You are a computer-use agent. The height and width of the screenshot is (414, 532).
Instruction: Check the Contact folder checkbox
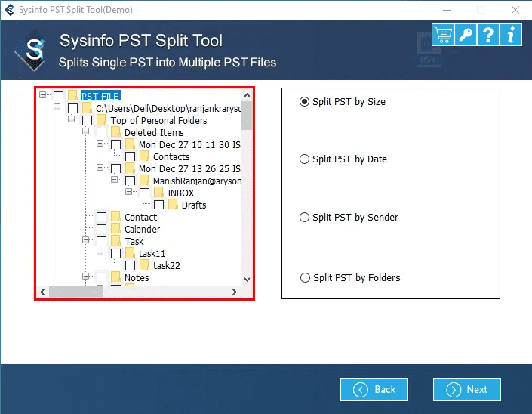[101, 218]
